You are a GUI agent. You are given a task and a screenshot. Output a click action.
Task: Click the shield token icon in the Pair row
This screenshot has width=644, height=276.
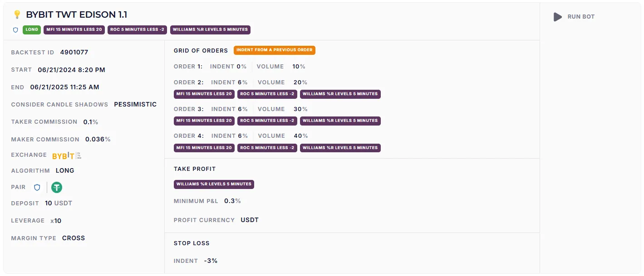[x=37, y=187]
